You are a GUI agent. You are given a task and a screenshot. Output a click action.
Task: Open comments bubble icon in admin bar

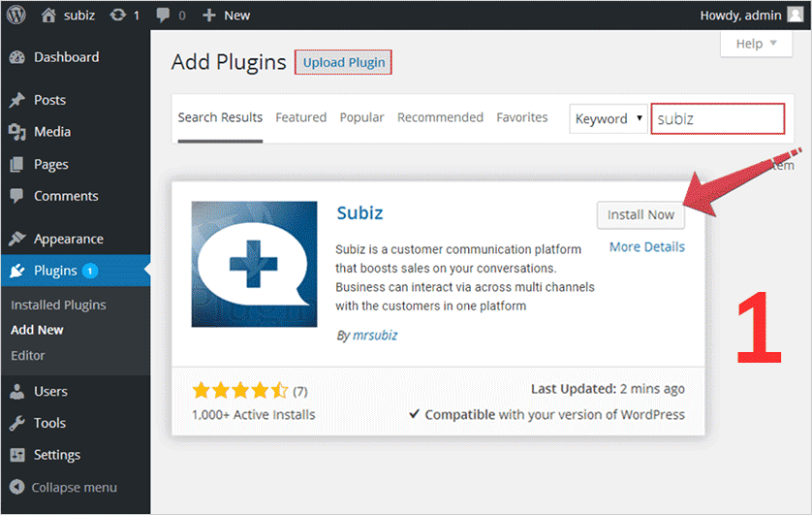pyautogui.click(x=163, y=15)
